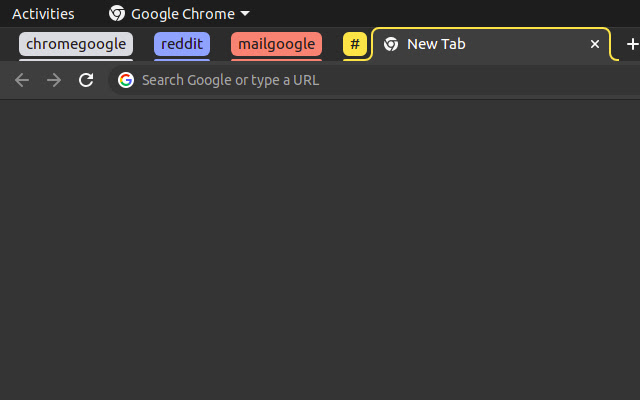Open the Activities overview

[43, 14]
